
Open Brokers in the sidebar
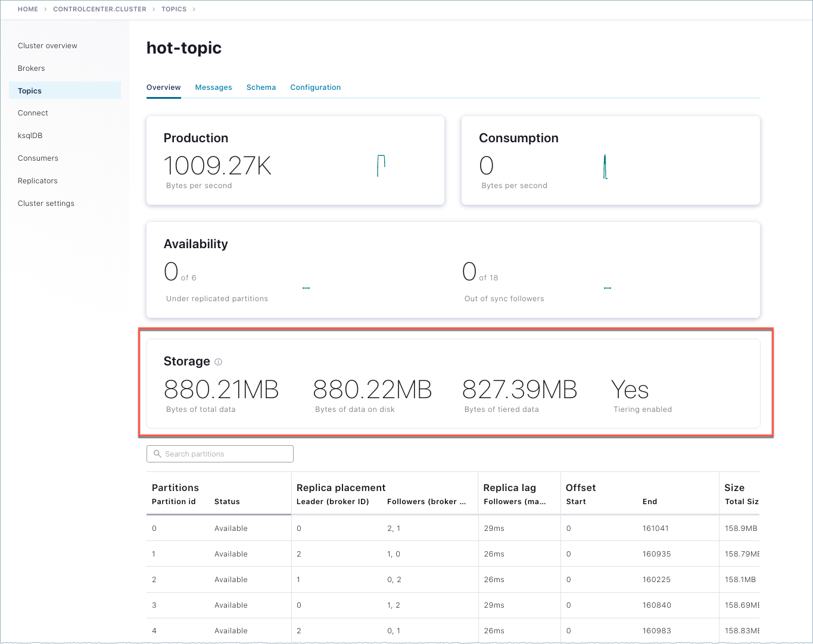pos(32,68)
